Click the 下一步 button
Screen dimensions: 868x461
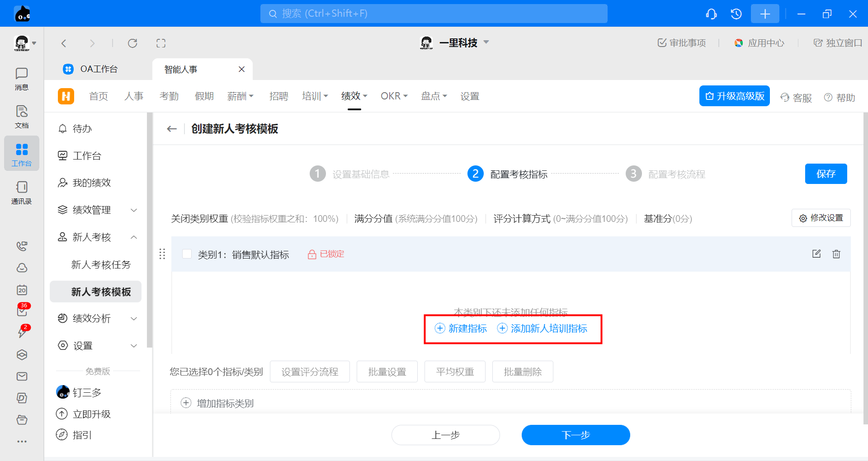(x=576, y=435)
